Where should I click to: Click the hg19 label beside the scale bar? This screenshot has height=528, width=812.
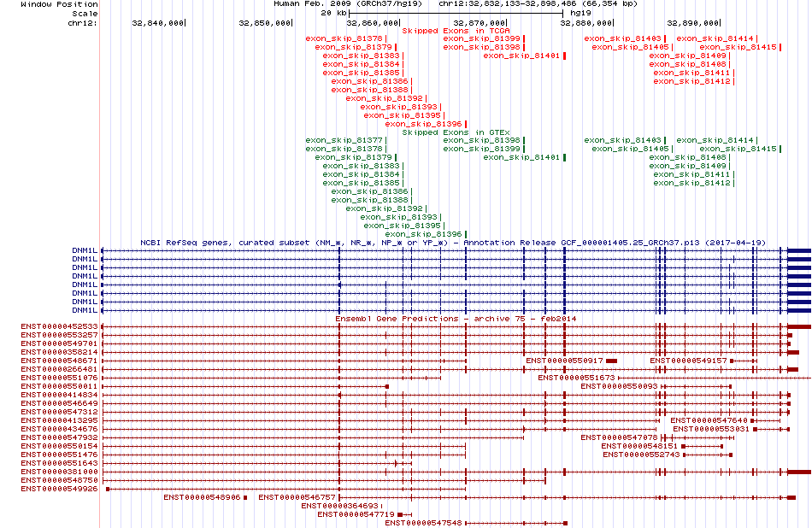coord(580,13)
